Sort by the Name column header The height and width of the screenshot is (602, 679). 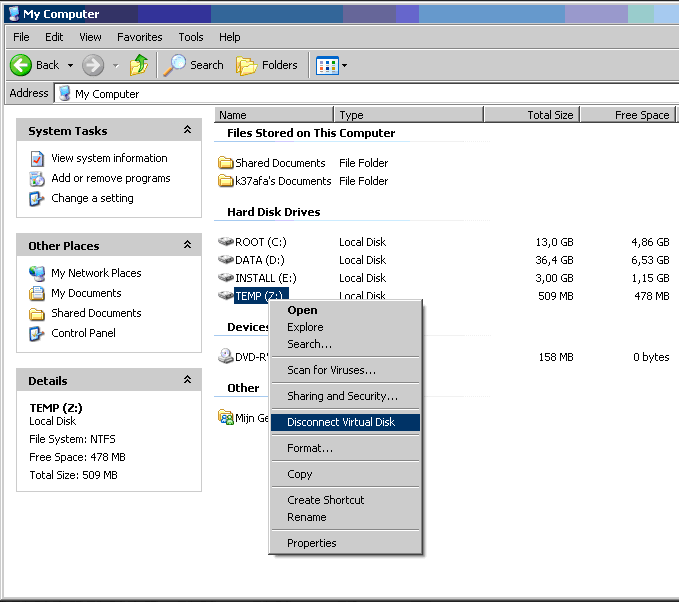click(274, 115)
